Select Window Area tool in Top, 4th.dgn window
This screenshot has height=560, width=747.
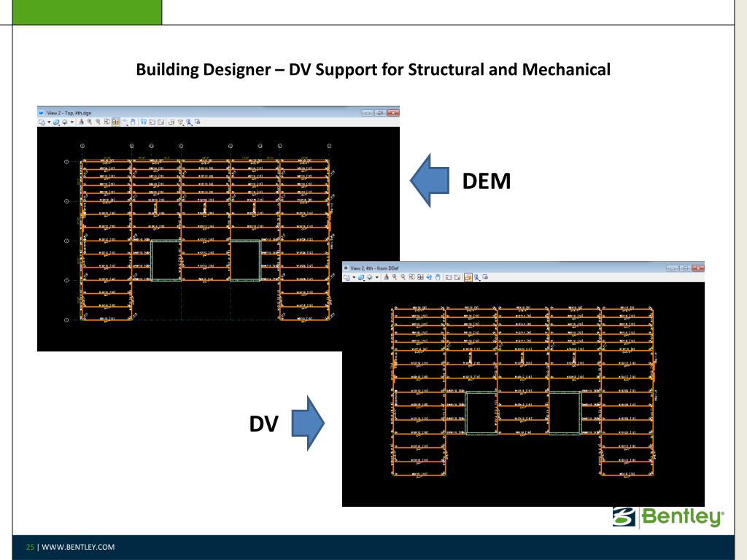coord(107,122)
